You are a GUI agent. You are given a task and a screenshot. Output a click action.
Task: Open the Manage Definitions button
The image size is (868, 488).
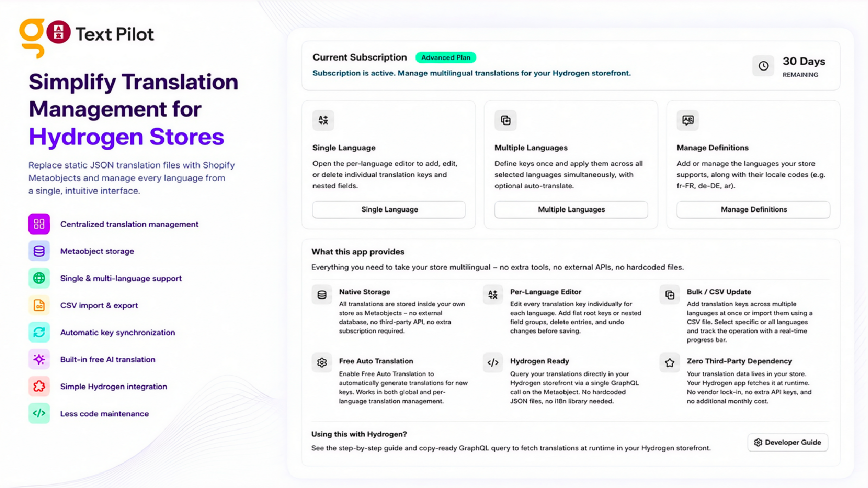coord(754,210)
